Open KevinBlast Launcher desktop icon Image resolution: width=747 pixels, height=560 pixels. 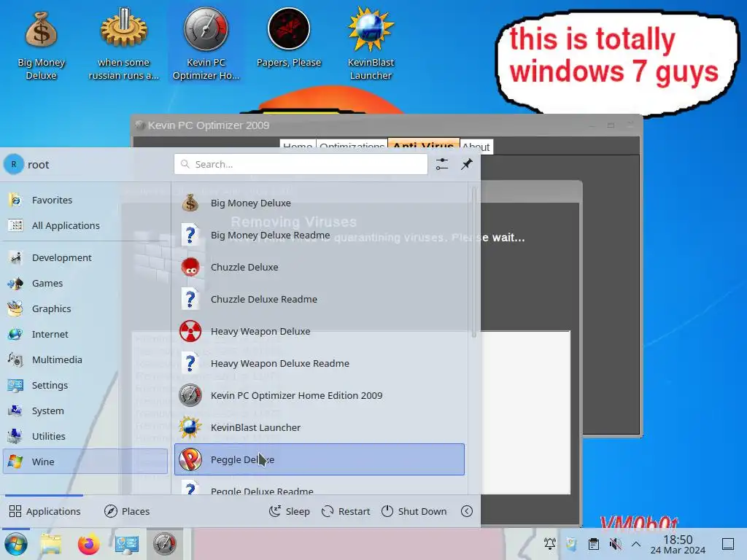pos(371,44)
